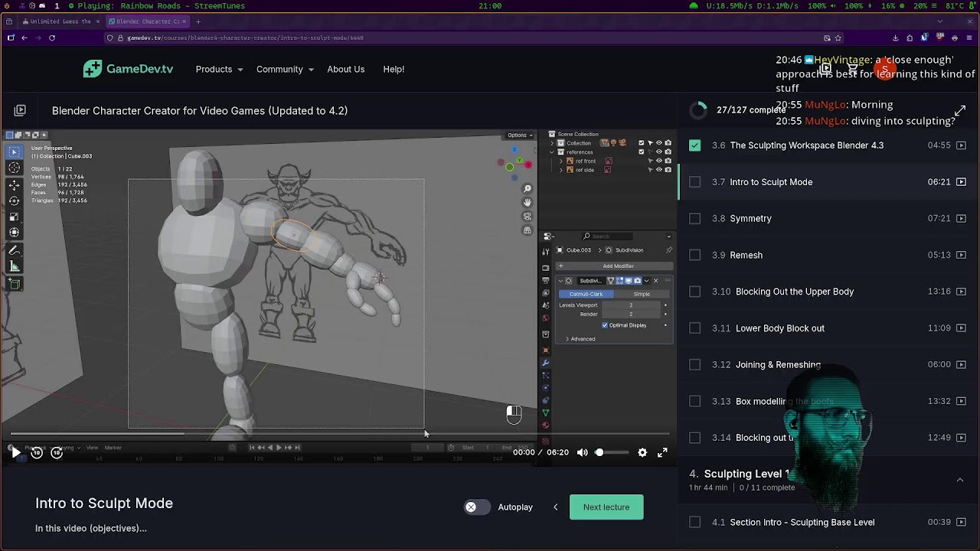Image resolution: width=980 pixels, height=551 pixels.
Task: Toggle the course sidebar panel icon
Action: [x=20, y=110]
